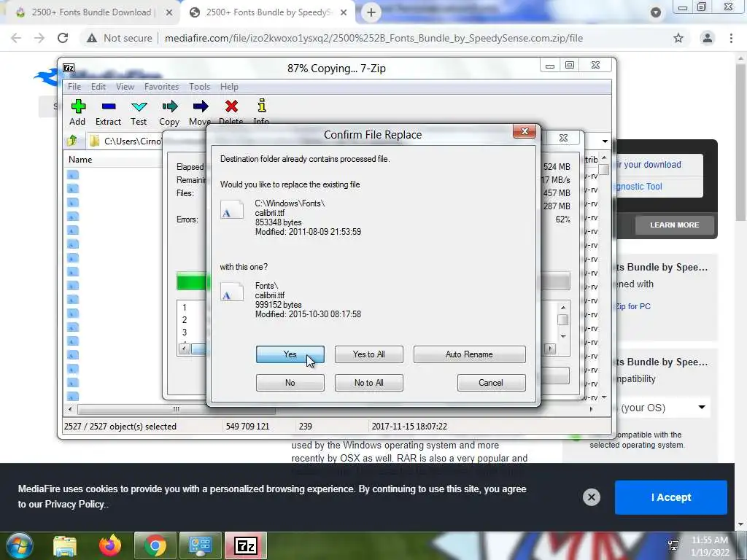The height and width of the screenshot is (560, 747).
Task: Open the control panel taskbar item
Action: (200, 545)
